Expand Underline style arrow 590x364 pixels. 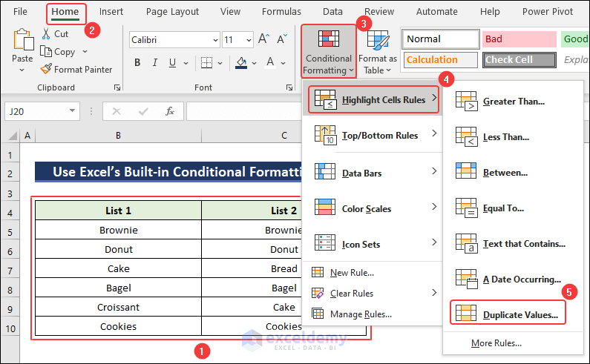coord(186,63)
